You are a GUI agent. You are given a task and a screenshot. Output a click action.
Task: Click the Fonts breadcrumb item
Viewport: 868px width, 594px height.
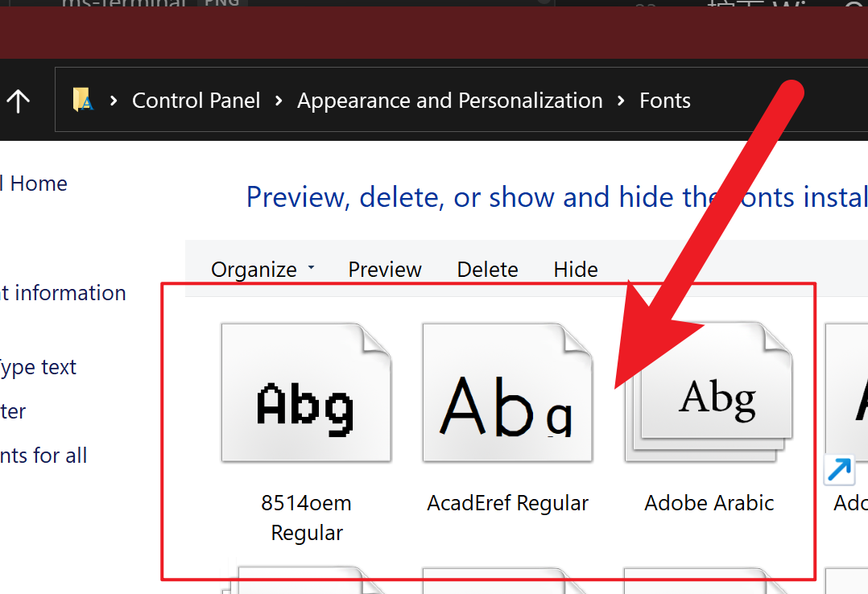coord(664,101)
